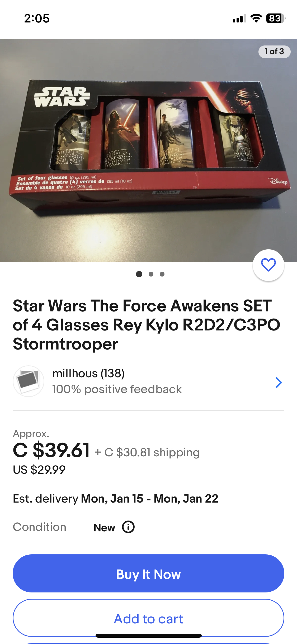The image size is (297, 644).
Task: Tap the Buy It Now button
Action: (148, 573)
